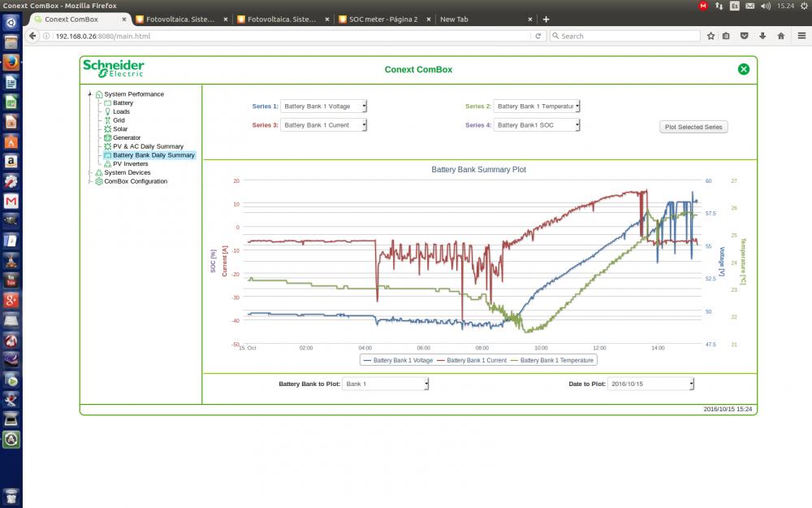812x508 pixels.
Task: Open the mail indicator in the top panel
Action: click(749, 6)
